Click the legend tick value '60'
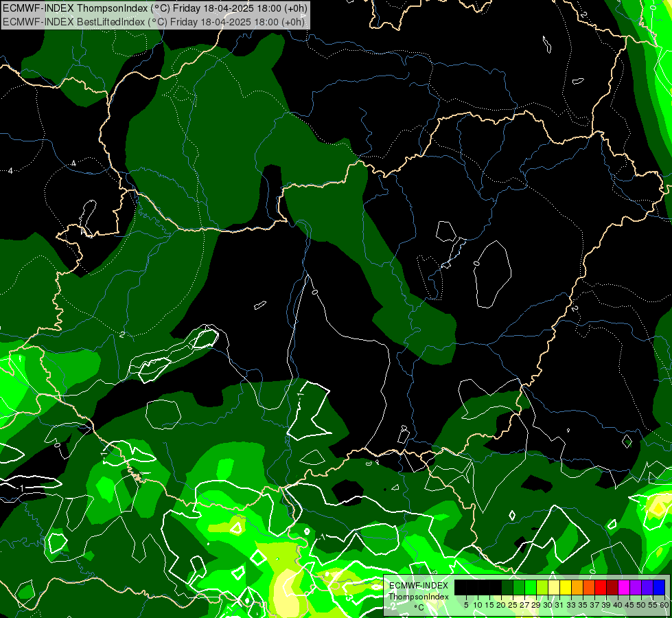Viewport: 672px width, 618px height. click(x=664, y=605)
